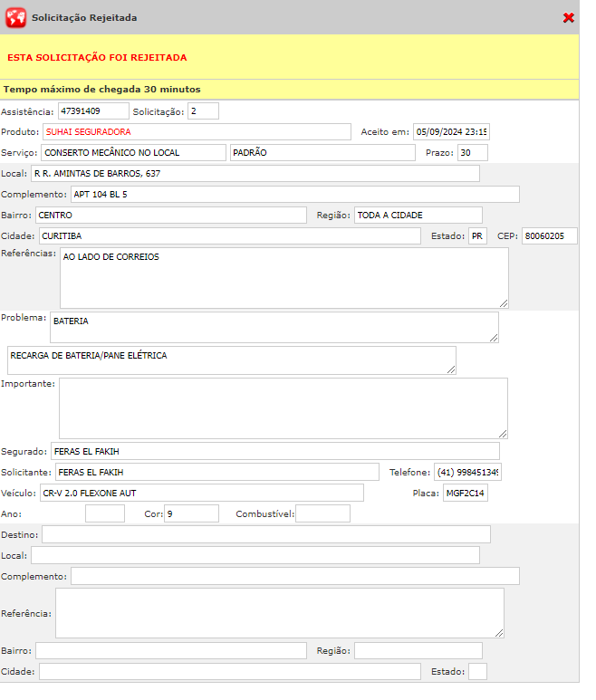Focus the empty Destino field

click(265, 535)
